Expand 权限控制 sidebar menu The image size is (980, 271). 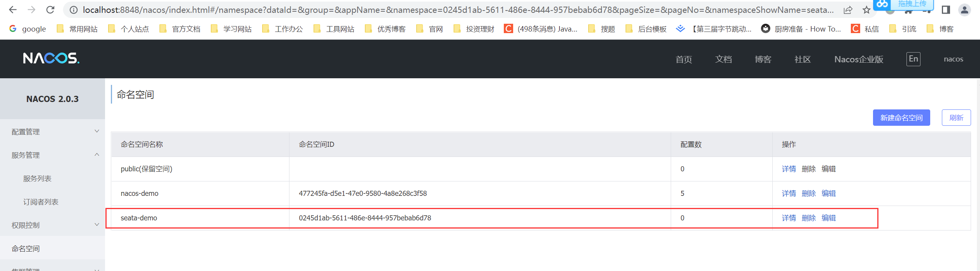(53, 225)
